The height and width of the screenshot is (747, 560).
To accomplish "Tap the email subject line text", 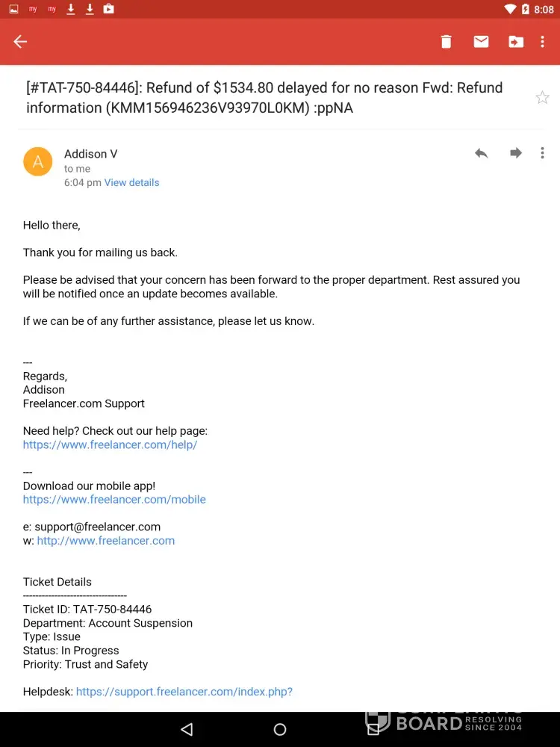I will [x=264, y=98].
